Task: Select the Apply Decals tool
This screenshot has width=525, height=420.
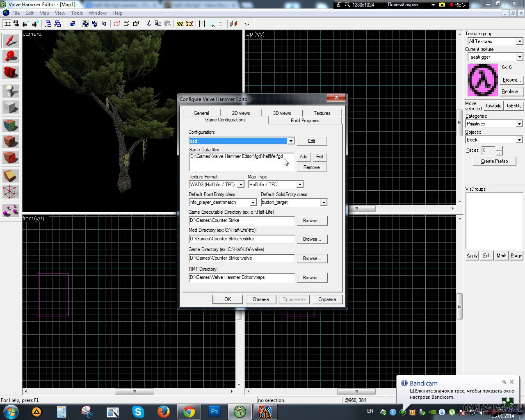Action: 11,157
